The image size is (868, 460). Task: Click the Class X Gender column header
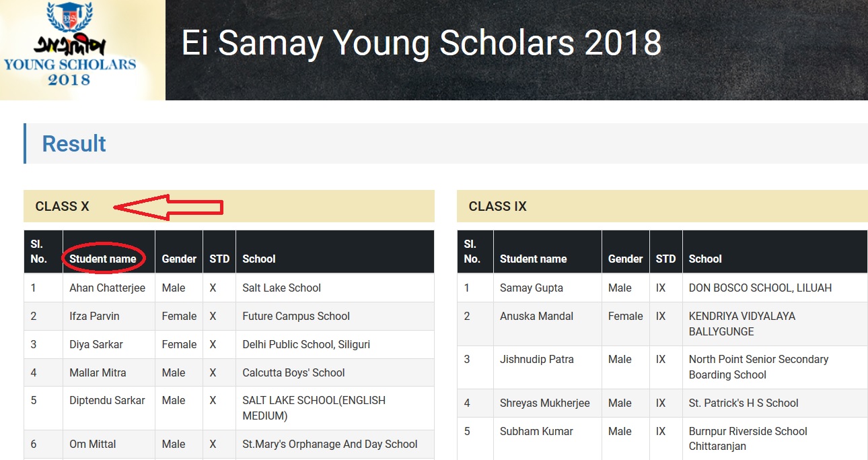(179, 259)
